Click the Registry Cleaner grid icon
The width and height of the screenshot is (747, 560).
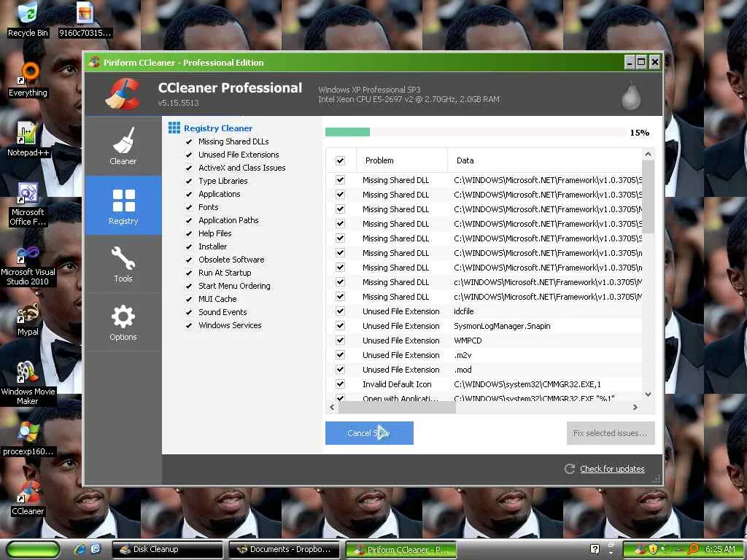pos(174,128)
